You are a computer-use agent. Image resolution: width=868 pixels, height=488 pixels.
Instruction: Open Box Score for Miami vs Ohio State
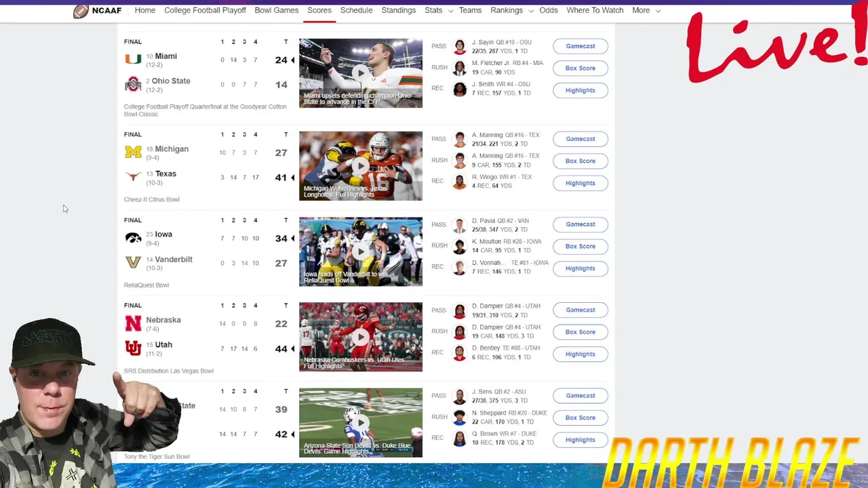click(580, 68)
